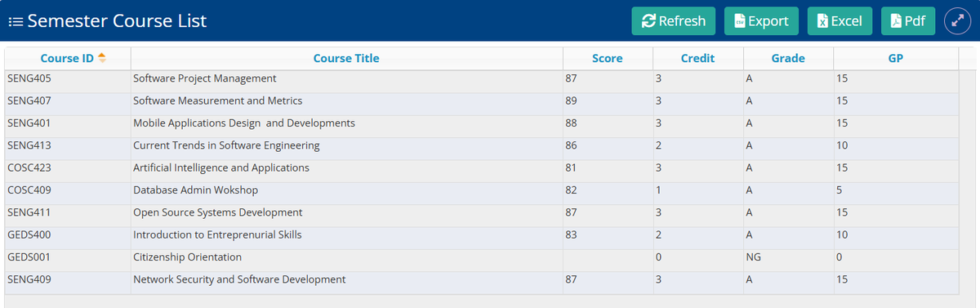Click credit 0 in GEDS001 row
Image resolution: width=980 pixels, height=308 pixels.
tap(658, 257)
